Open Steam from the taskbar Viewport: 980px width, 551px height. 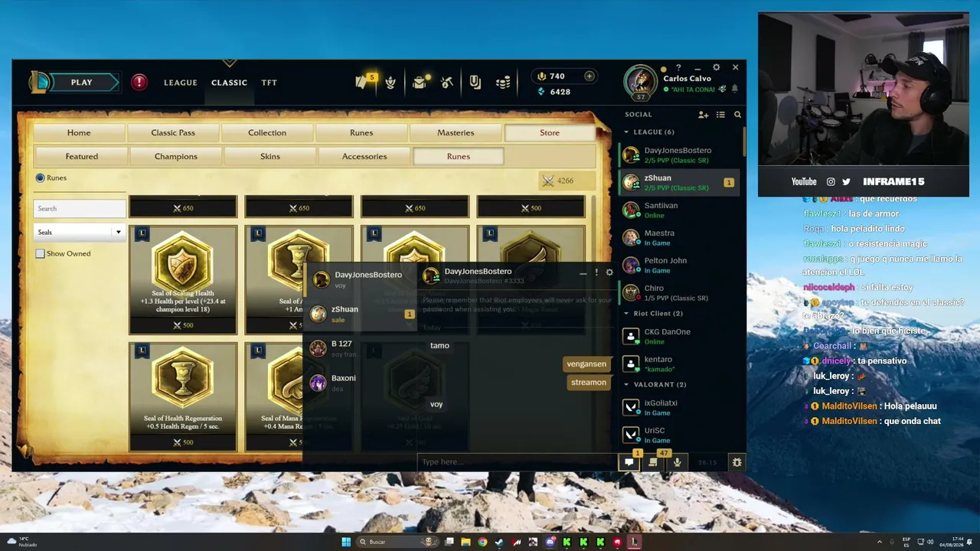click(x=499, y=542)
